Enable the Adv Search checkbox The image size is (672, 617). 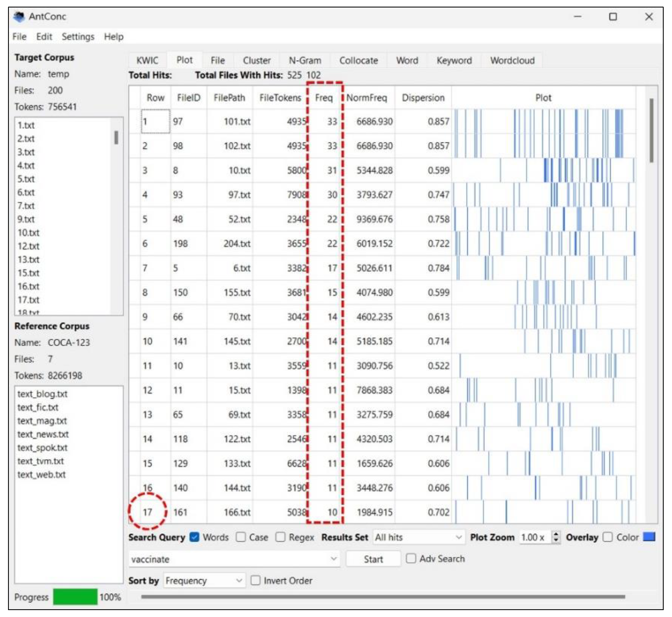pos(411,559)
